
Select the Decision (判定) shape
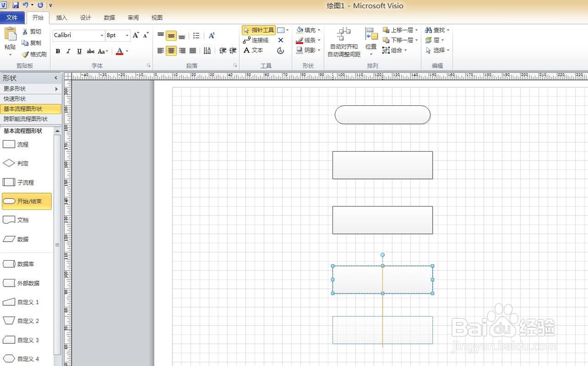16,164
